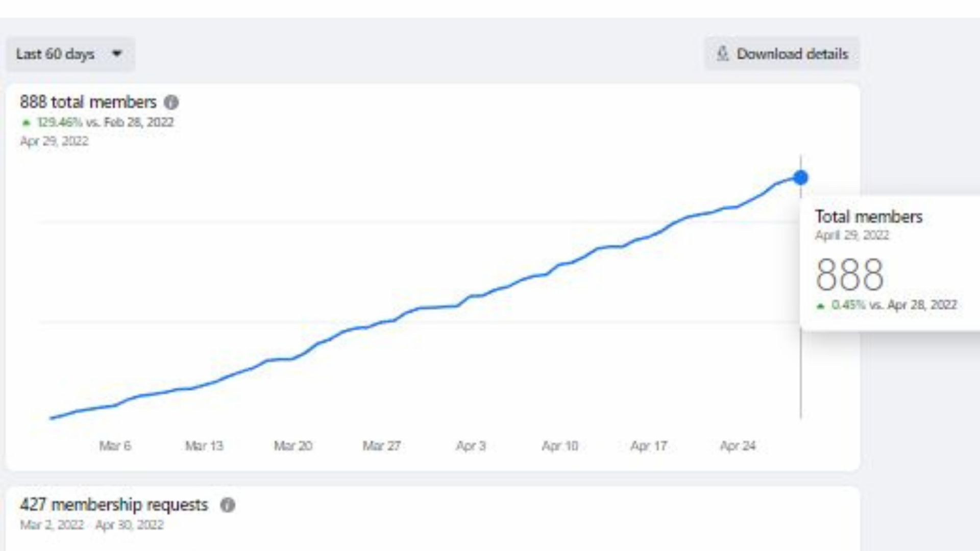The height and width of the screenshot is (551, 980).
Task: Select the Mar 27 axis date label
Action: click(x=382, y=446)
